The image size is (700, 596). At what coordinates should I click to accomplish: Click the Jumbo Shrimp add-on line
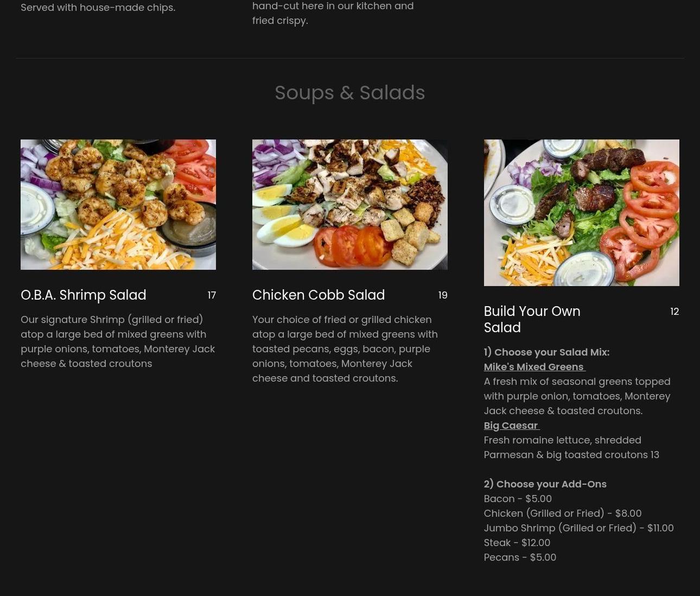coord(579,528)
